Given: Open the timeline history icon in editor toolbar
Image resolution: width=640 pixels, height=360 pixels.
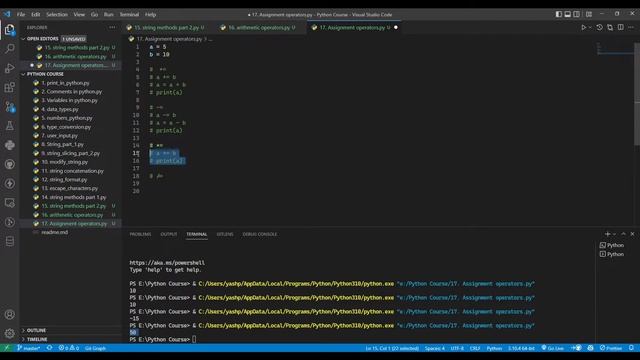Looking at the screenshot, I should [599, 27].
